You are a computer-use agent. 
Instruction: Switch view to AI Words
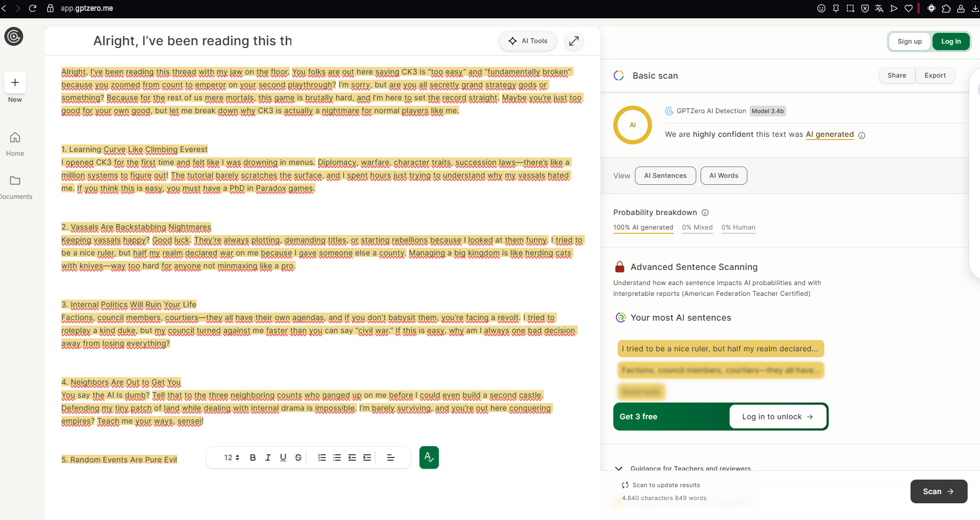pyautogui.click(x=724, y=176)
